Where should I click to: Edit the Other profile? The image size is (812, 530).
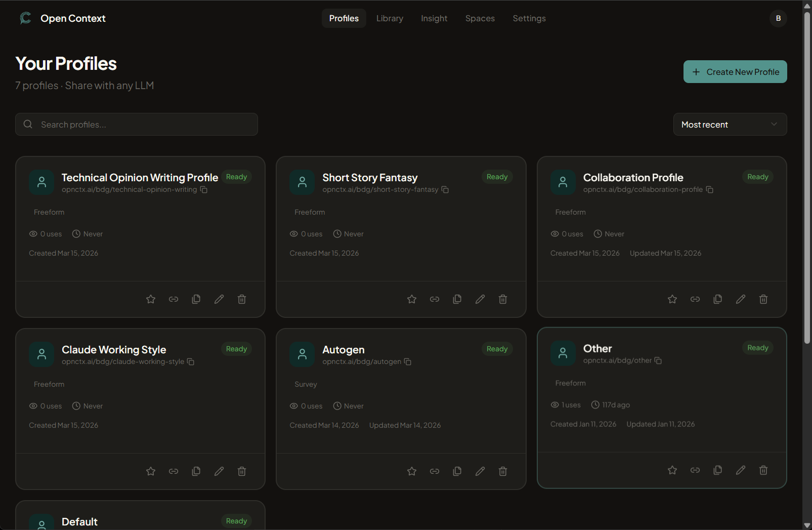pyautogui.click(x=741, y=470)
